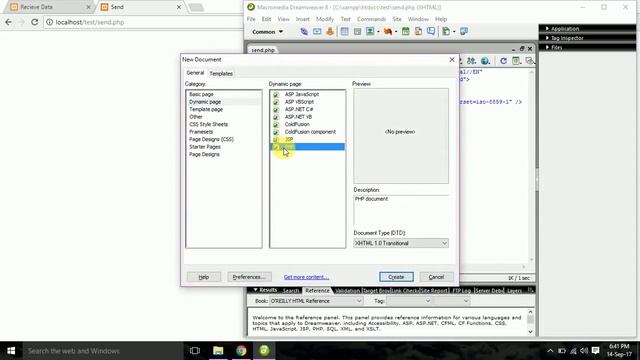640x360 pixels.
Task: Click the Server-Side Include icon
Action: tap(418, 31)
